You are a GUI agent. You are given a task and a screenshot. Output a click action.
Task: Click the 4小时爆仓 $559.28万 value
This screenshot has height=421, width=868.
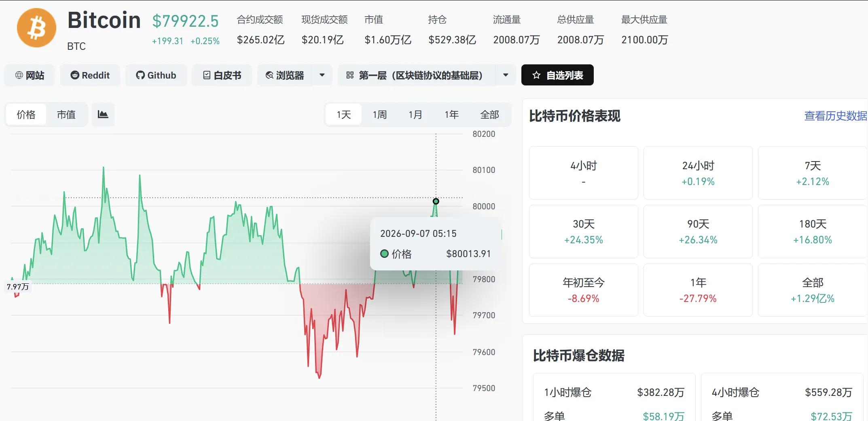coord(828,392)
